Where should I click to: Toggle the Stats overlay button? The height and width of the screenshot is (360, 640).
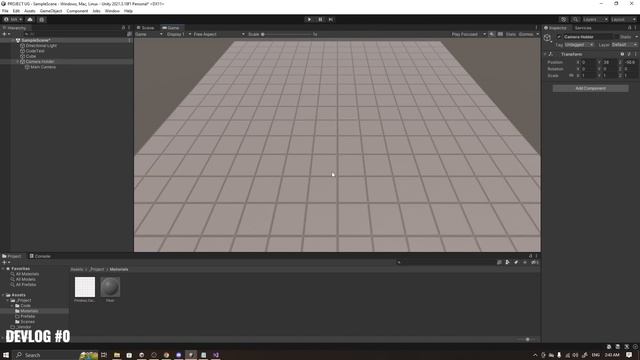[x=511, y=34]
